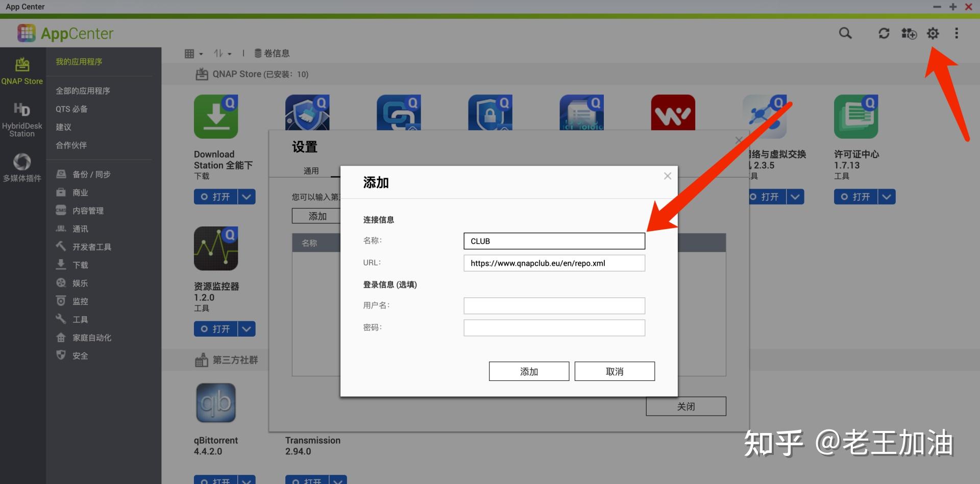Open the sort order dropdown
The image size is (980, 484).
(x=223, y=54)
